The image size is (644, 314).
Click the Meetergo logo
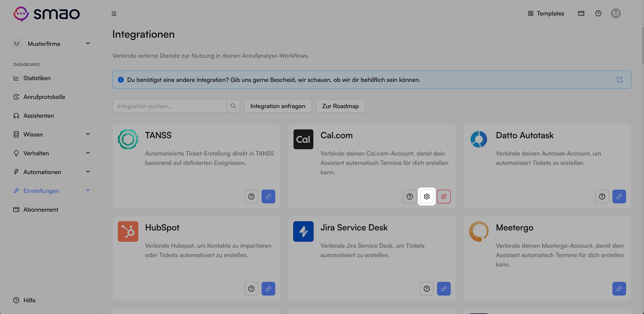tap(479, 232)
